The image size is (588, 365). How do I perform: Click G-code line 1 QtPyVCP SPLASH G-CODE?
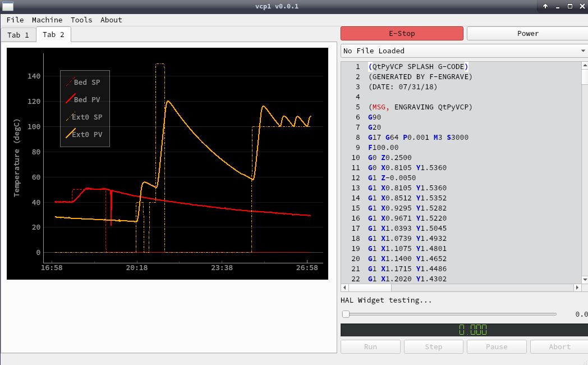418,66
